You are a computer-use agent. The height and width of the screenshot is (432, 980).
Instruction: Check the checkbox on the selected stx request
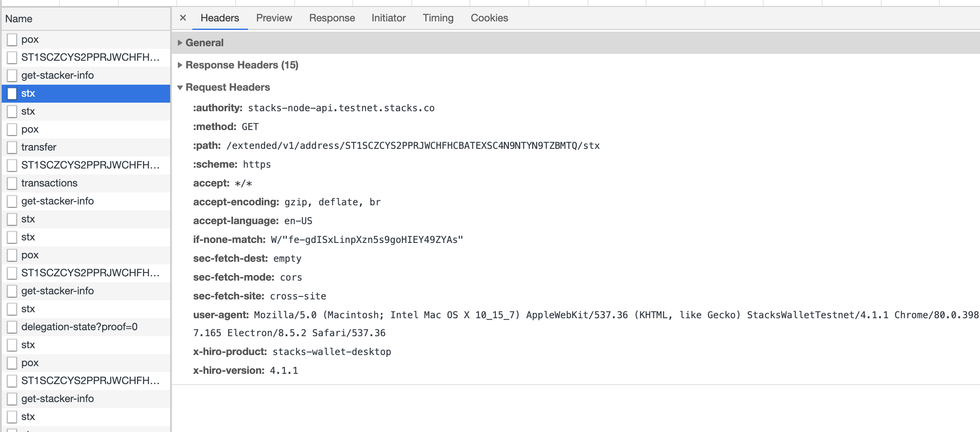(12, 93)
